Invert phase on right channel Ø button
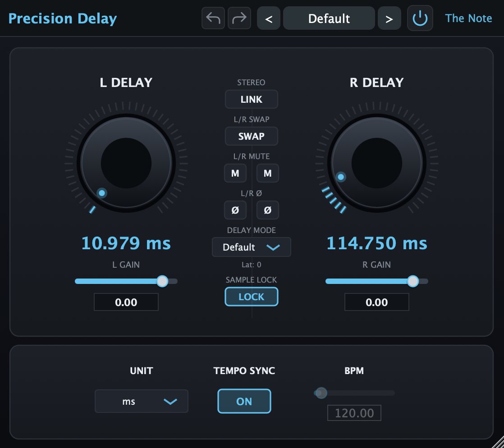Image resolution: width=504 pixels, height=448 pixels. click(x=267, y=210)
